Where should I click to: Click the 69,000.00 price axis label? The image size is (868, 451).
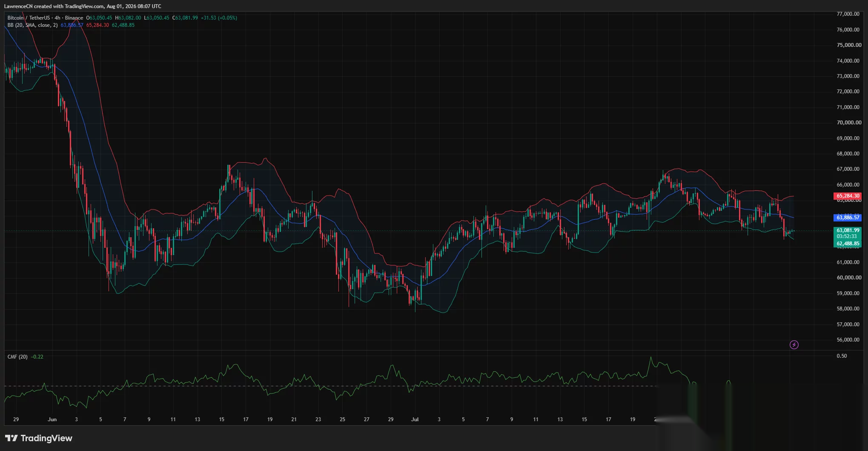coord(848,138)
